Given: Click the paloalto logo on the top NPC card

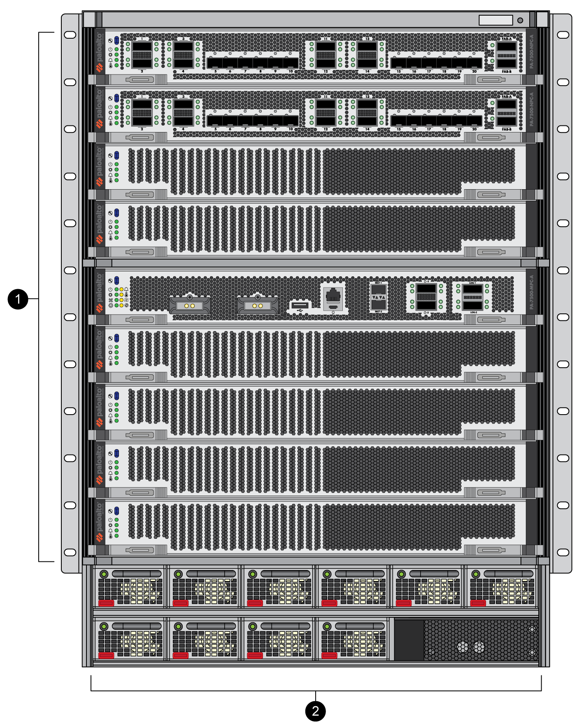Looking at the screenshot, I should click(100, 51).
